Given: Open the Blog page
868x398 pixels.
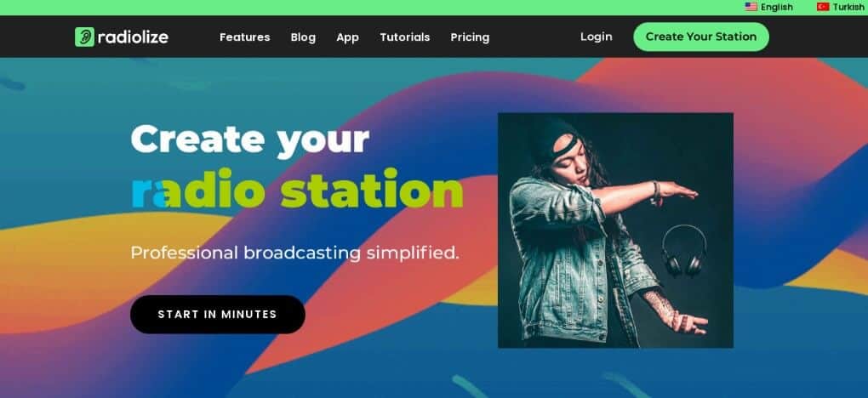Looking at the screenshot, I should pyautogui.click(x=303, y=37).
